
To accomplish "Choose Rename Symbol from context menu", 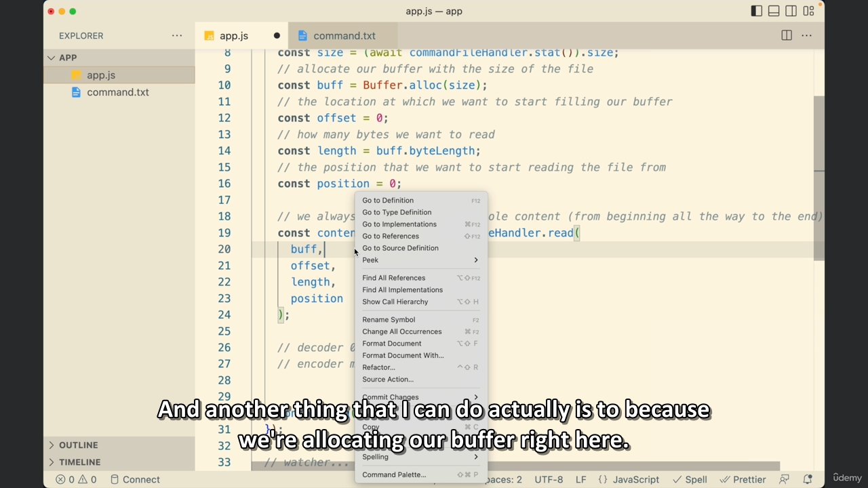I will 420,320.
